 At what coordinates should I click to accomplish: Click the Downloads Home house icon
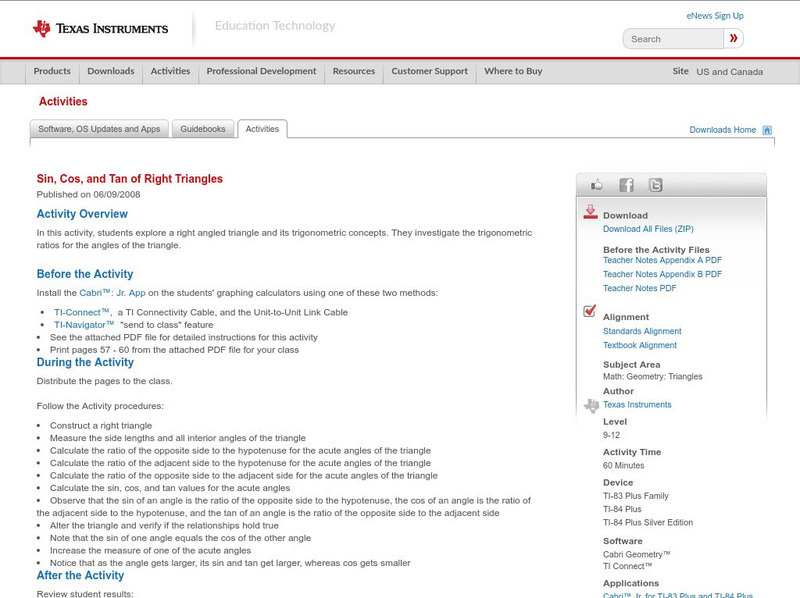[767, 130]
